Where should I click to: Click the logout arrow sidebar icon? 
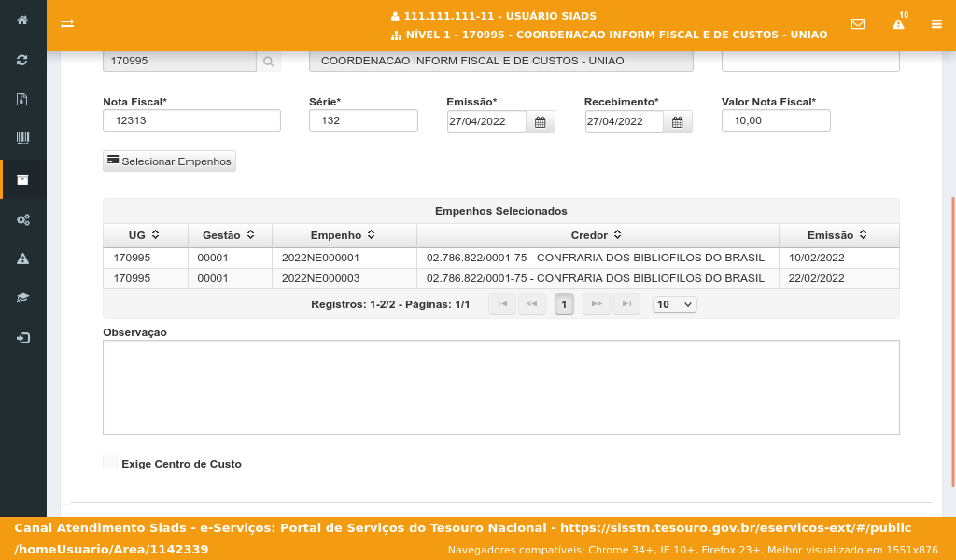tap(22, 338)
